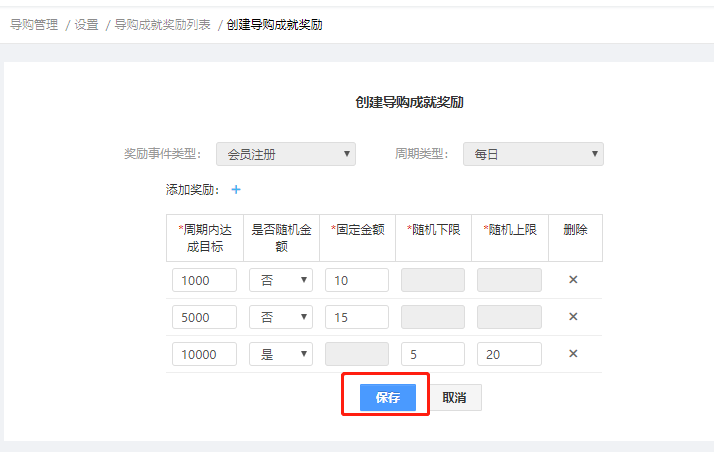Screen dimensions: 714x452
Task: Click disabled random lower limit in 1000 row
Action: pos(433,280)
